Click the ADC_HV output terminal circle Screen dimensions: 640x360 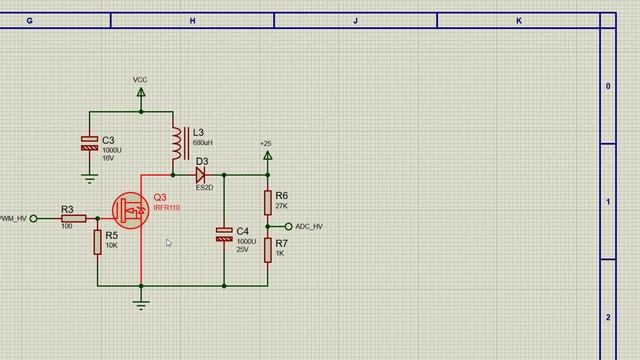coord(289,227)
